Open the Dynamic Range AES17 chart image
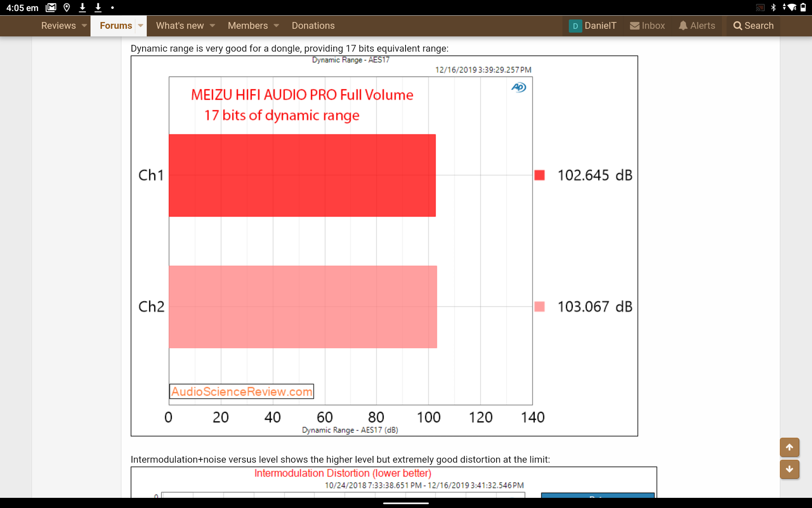The width and height of the screenshot is (812, 508). [384, 246]
